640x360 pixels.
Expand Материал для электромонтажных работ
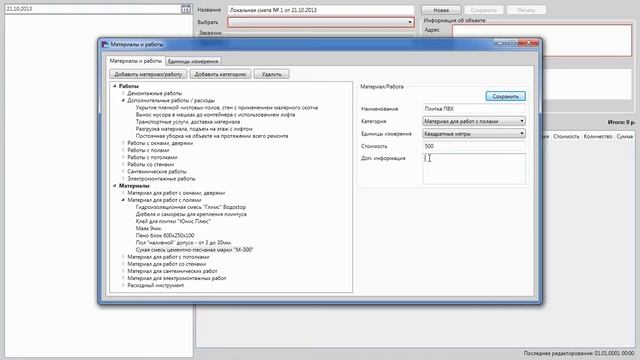coord(123,278)
